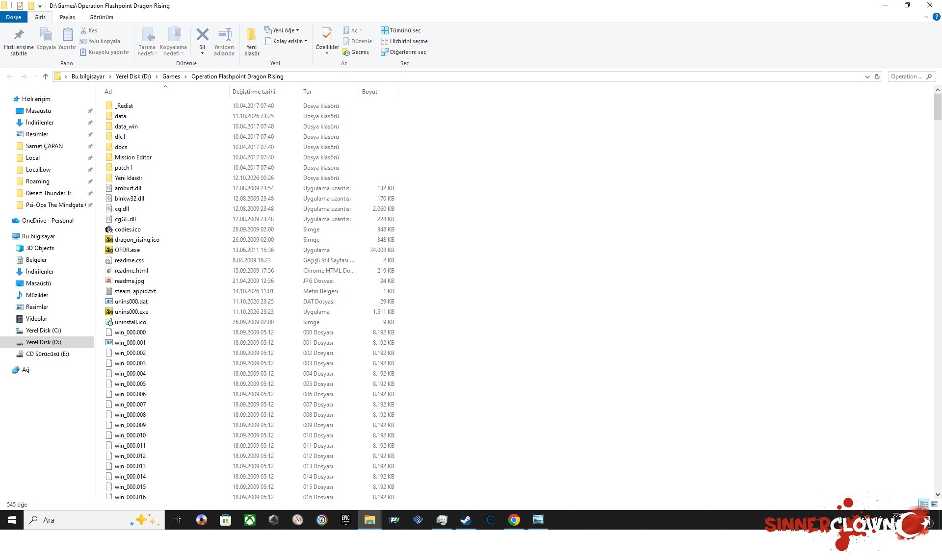Sort by Değiştirme tarihi column header
Viewport: 942px width, 560px height.
254,92
